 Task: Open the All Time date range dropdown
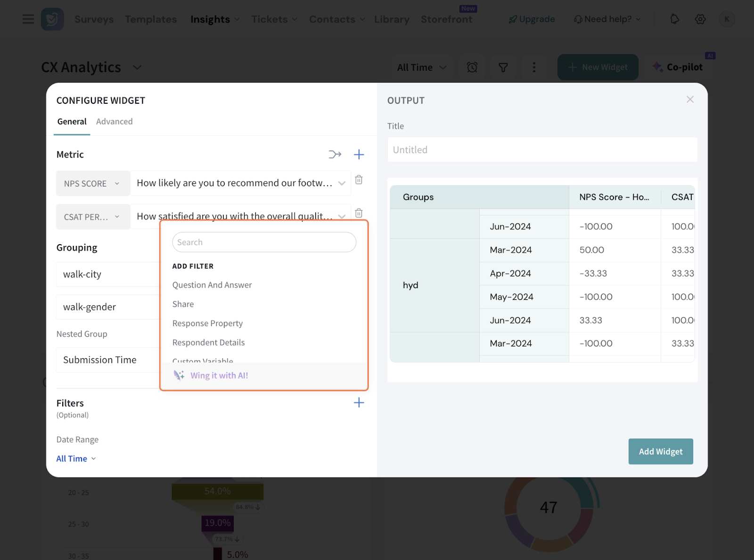[76, 459]
